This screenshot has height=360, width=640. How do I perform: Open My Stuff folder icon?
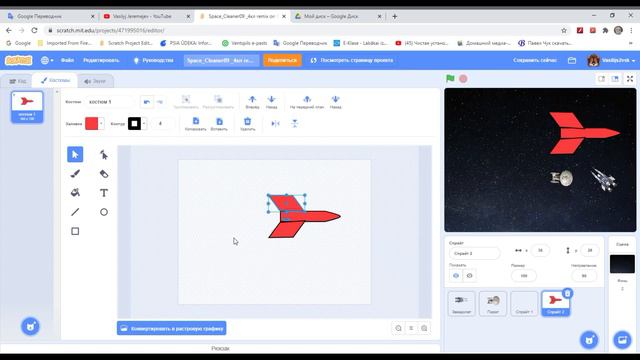point(572,60)
